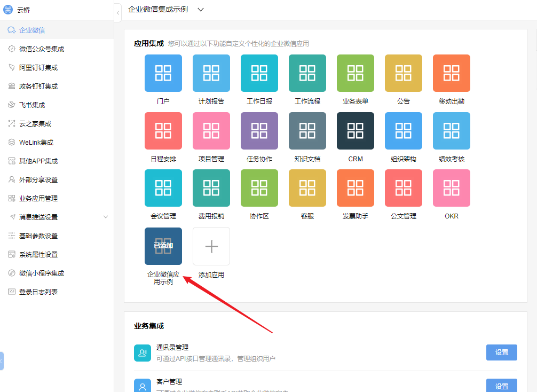
Task: Open the 业务表单 app tile
Action: click(x=356, y=73)
